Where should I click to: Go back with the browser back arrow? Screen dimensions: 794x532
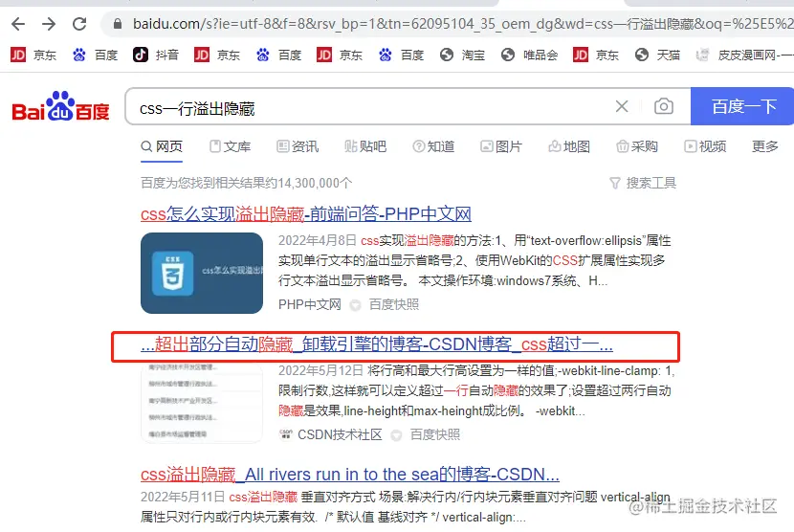tap(18, 24)
